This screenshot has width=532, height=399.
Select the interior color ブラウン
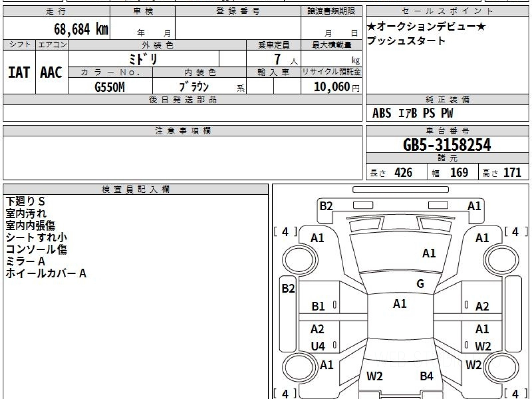pyautogui.click(x=194, y=86)
